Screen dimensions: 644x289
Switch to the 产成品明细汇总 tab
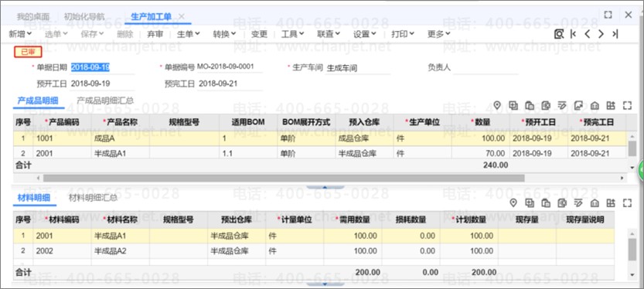coord(105,100)
